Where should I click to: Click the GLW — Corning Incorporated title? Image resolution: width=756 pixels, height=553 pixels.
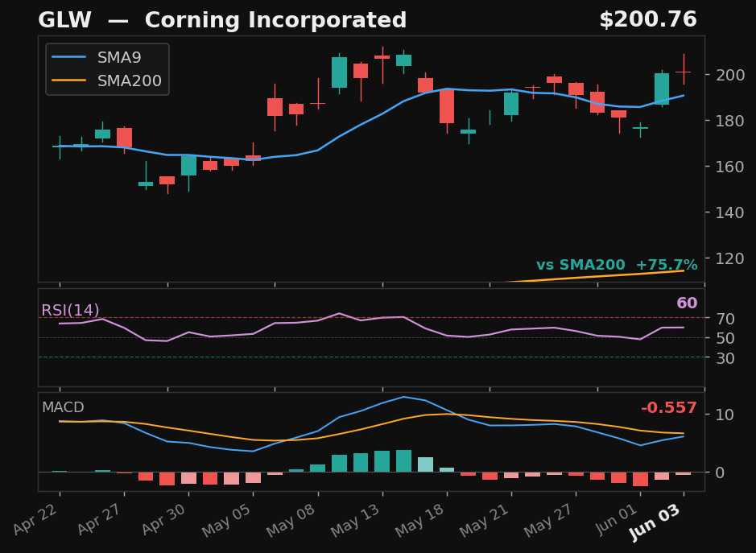pos(222,21)
